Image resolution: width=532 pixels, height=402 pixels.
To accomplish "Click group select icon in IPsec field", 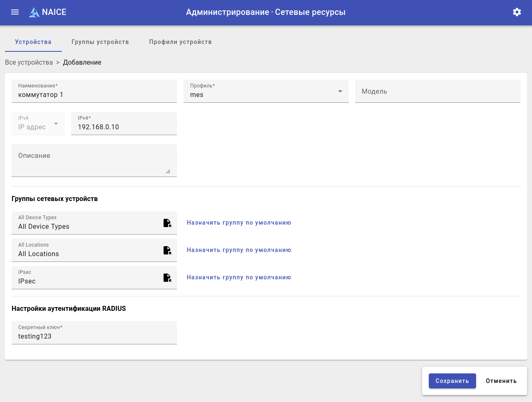I will pyautogui.click(x=167, y=278).
